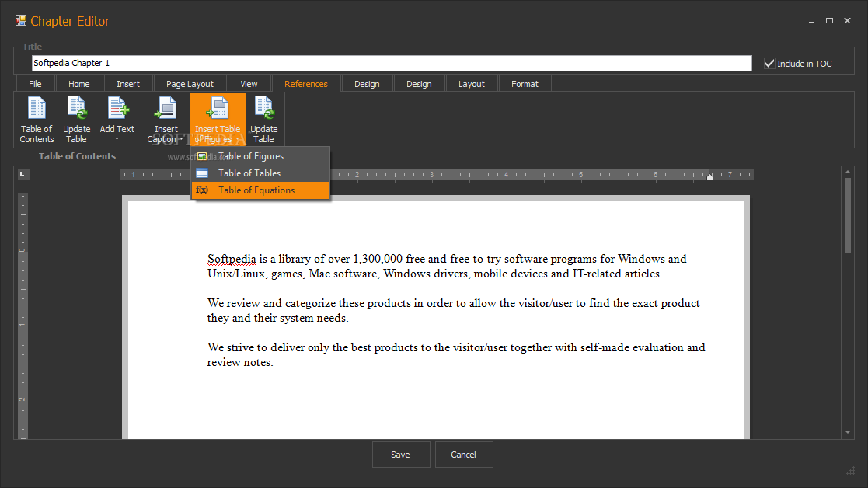Screen dimensions: 868x488
Task: Expand the Add Text dropdown arrow
Action: 117,139
